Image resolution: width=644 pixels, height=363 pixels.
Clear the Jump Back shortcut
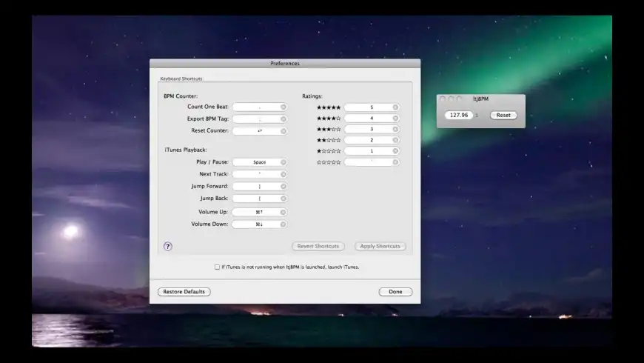pos(283,199)
